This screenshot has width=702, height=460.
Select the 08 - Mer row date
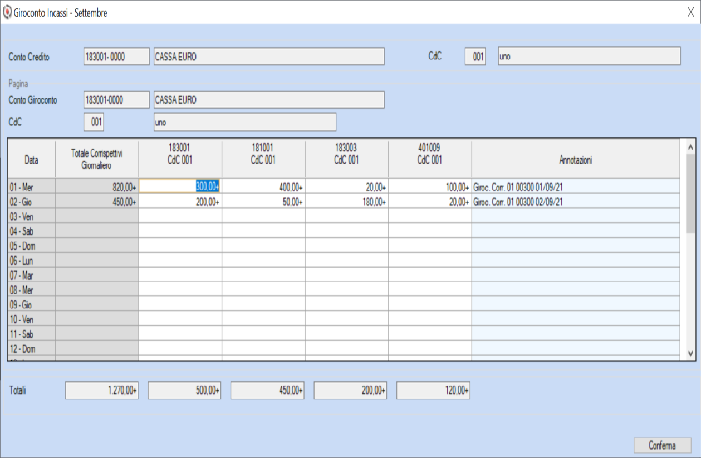(31, 290)
